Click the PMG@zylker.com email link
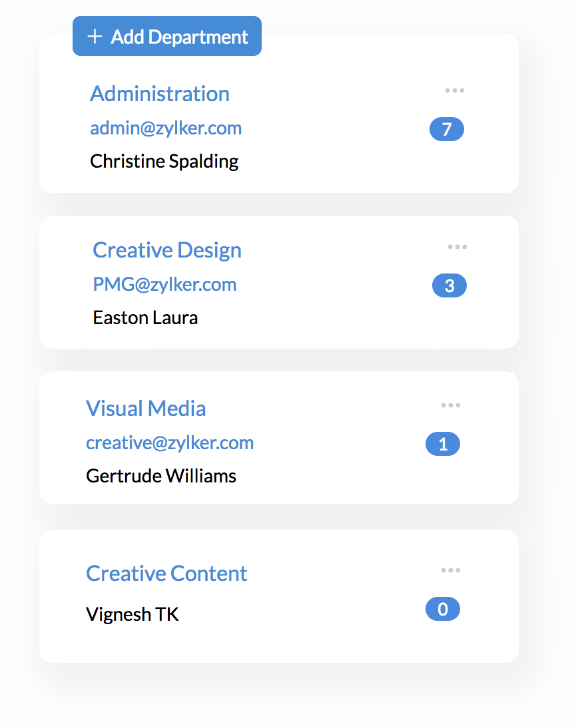The image size is (578, 728). click(164, 285)
